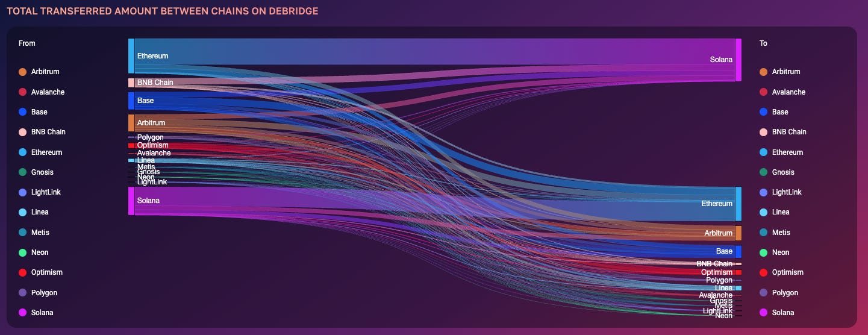Click BNB Chain pink dot in To legend
Screen dimensions: 868x335
tap(764, 132)
